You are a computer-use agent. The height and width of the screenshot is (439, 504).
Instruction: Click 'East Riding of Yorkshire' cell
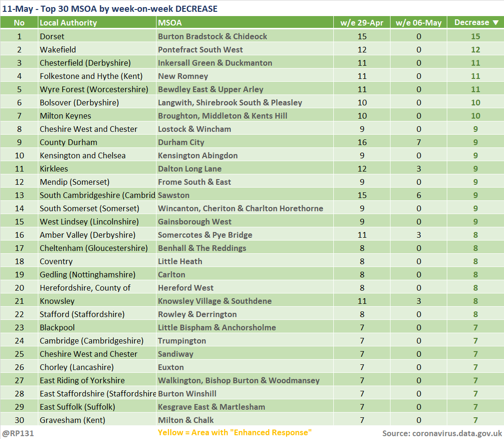tap(97, 380)
